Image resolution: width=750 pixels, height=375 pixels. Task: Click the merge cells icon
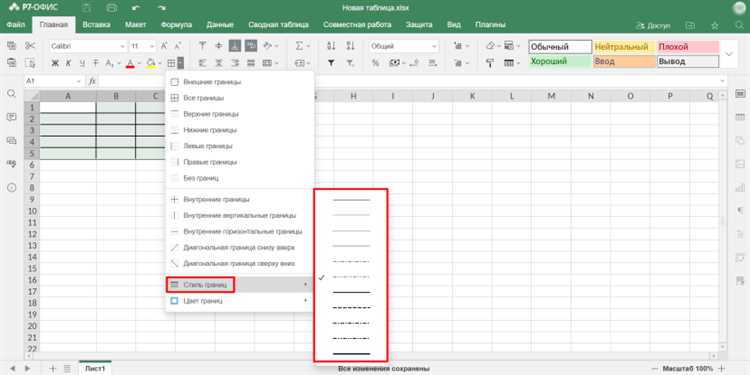tap(267, 63)
